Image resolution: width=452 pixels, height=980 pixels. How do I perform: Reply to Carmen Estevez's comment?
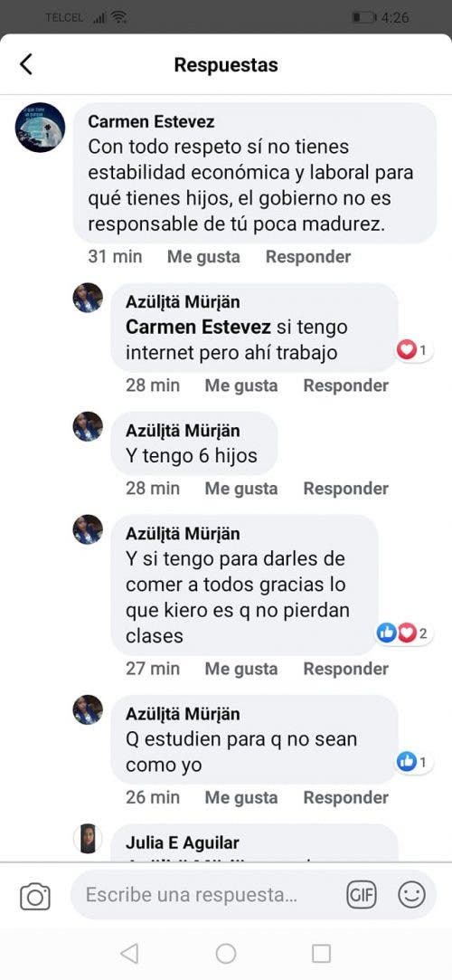(308, 256)
